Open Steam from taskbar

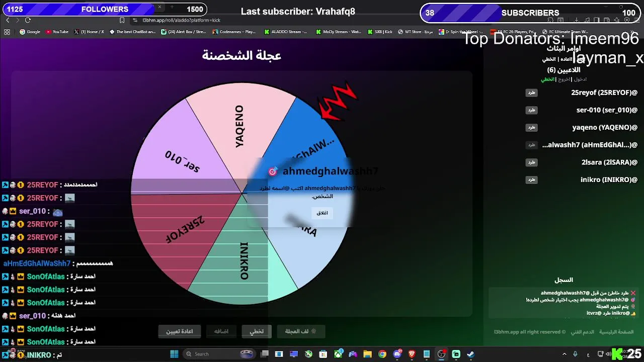[x=470, y=354]
